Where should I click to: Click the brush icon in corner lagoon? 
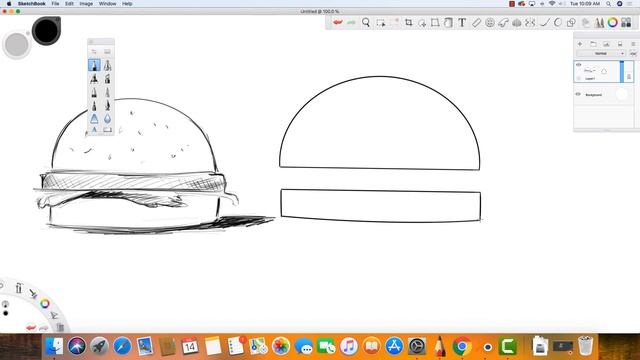33,293
